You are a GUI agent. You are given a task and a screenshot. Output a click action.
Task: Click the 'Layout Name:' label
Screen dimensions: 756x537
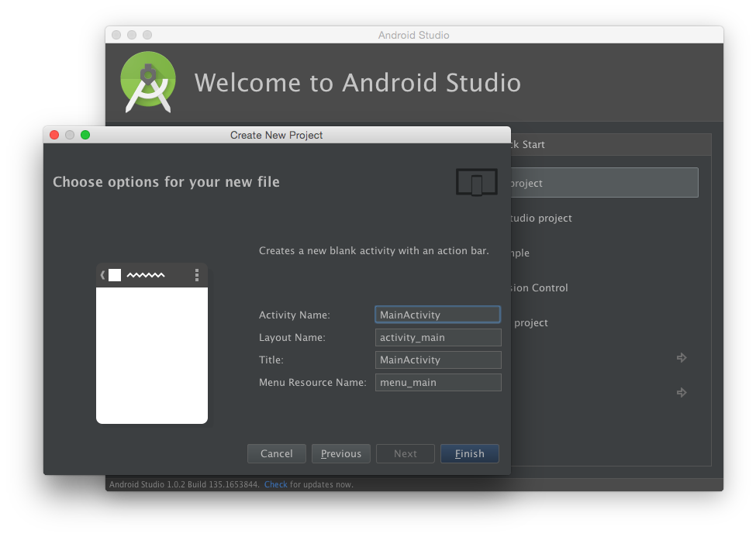292,337
